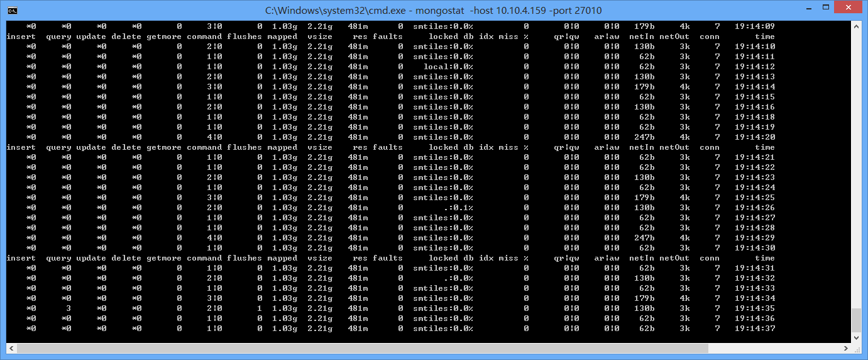
Task: Click the query value '3' in the 19:14:35 row
Action: (x=69, y=308)
